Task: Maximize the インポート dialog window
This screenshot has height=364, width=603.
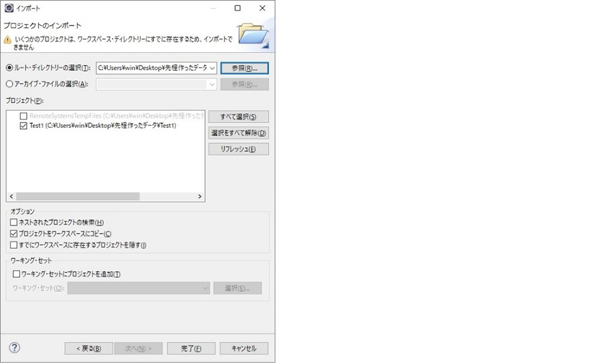Action: pos(238,8)
